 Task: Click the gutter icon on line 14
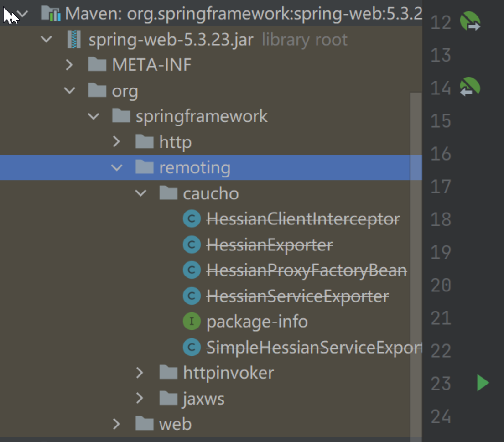pyautogui.click(x=470, y=87)
